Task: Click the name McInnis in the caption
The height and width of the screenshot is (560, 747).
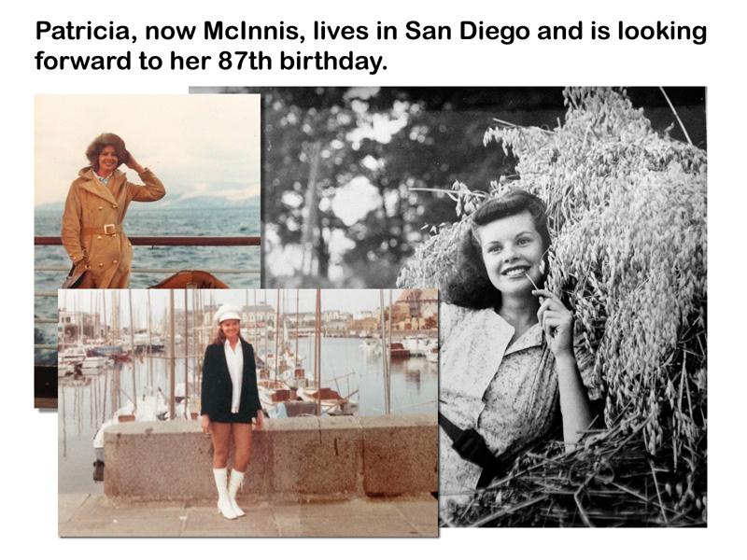Action: click(x=254, y=31)
